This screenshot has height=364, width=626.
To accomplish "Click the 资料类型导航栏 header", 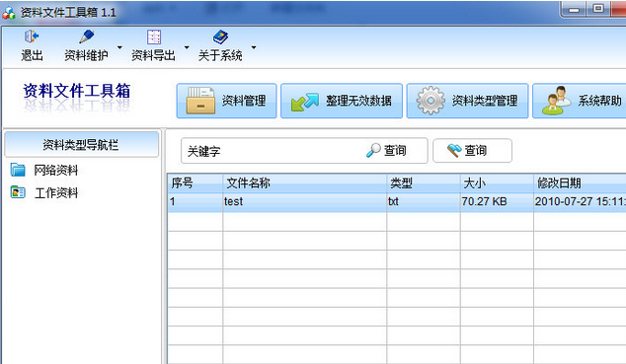I will tap(81, 144).
